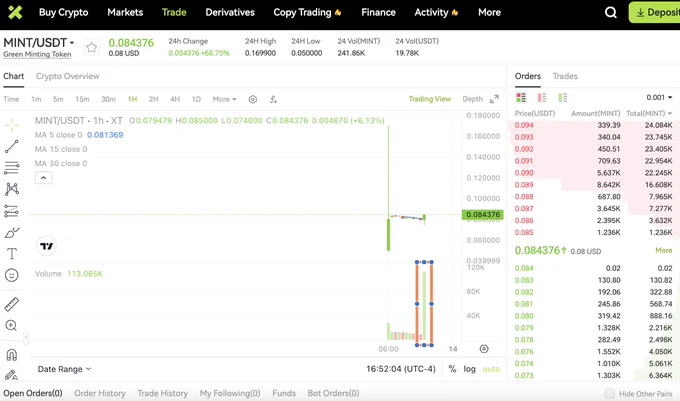Show sell orders only view
This screenshot has width=680, height=401.
click(542, 98)
